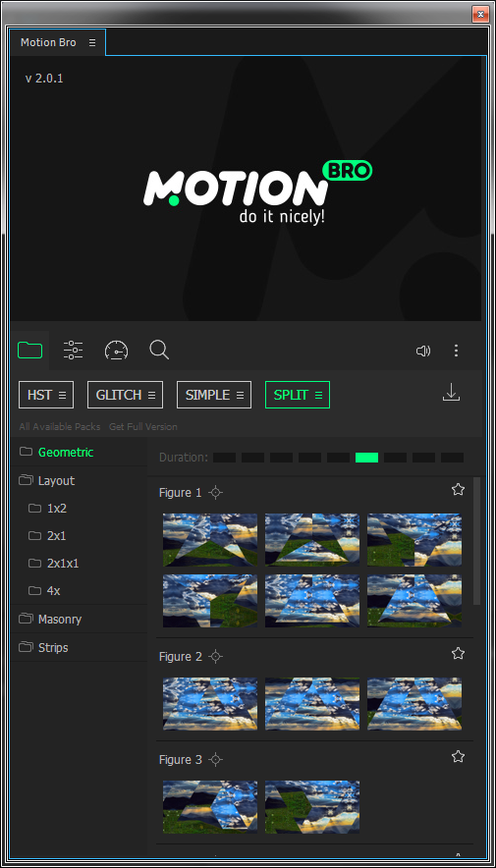Expand the Strips folder
This screenshot has width=496, height=868.
79,647
